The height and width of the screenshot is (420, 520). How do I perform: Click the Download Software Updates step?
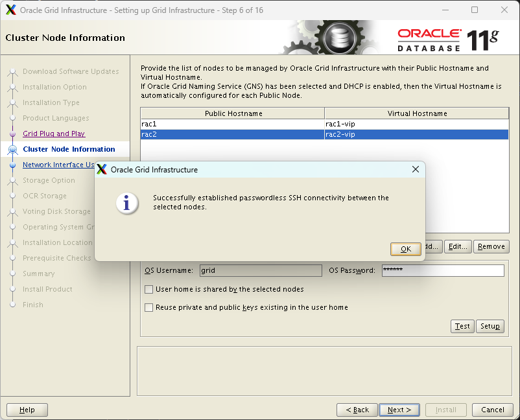pyautogui.click(x=71, y=71)
